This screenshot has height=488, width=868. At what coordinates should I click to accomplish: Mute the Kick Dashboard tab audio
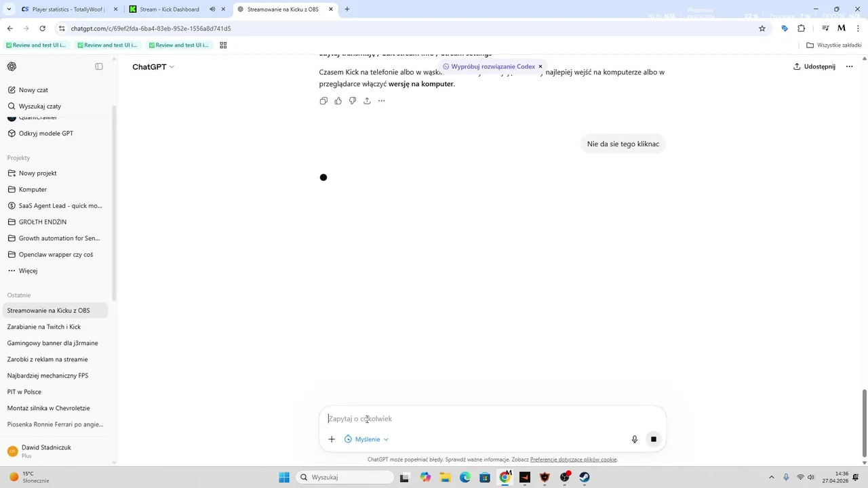pyautogui.click(x=213, y=9)
